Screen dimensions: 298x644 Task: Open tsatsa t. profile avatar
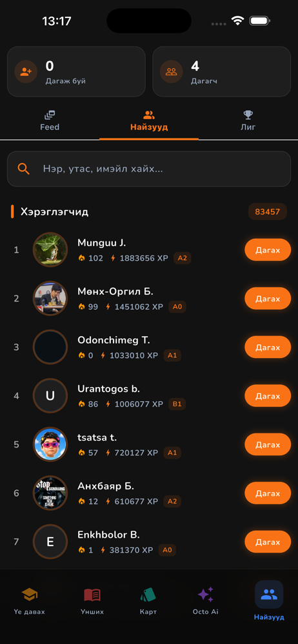(50, 444)
